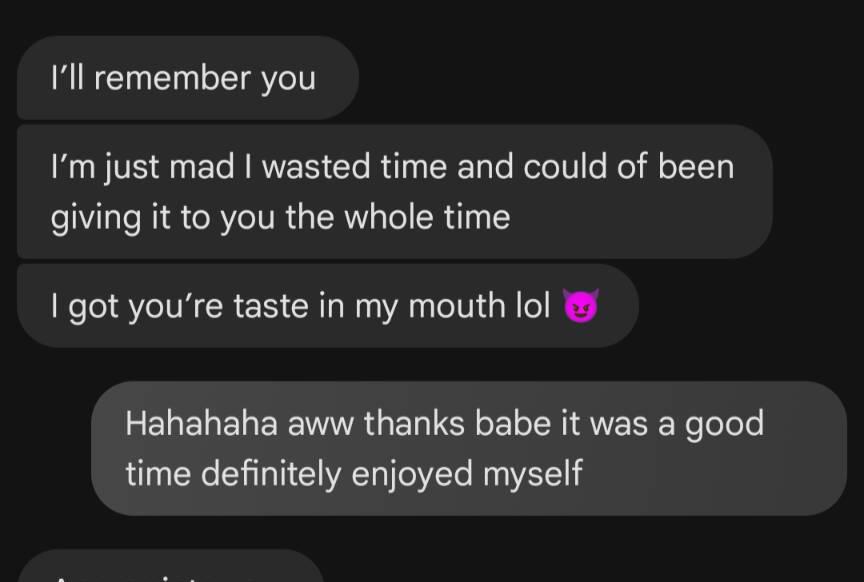
Task: Tap the partially visible message at bottom
Action: coord(170,570)
